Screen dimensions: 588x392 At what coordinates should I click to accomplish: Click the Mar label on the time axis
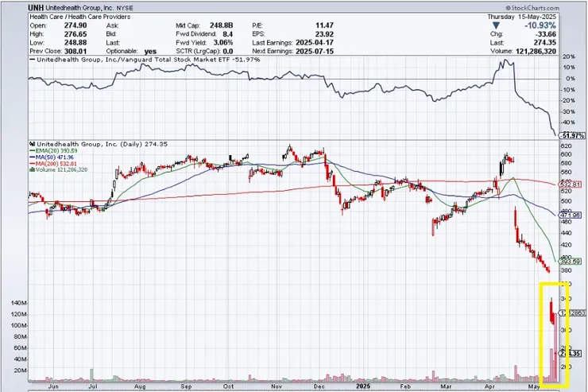tap(446, 386)
